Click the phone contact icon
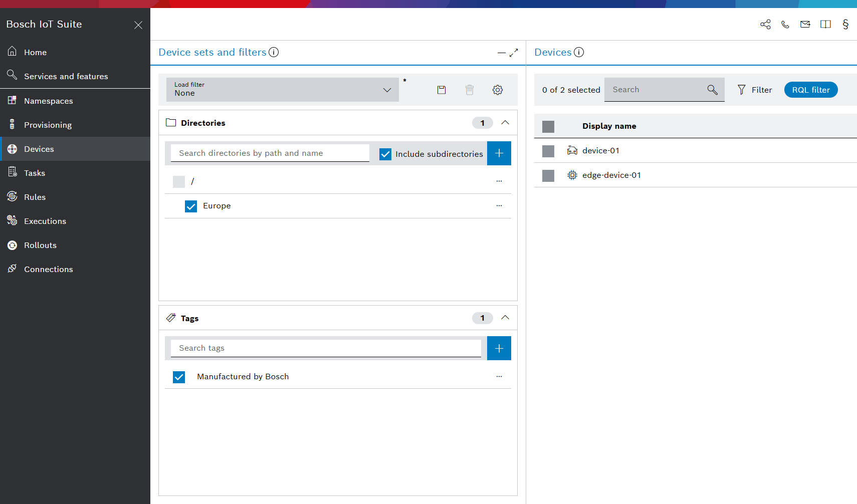 [785, 24]
